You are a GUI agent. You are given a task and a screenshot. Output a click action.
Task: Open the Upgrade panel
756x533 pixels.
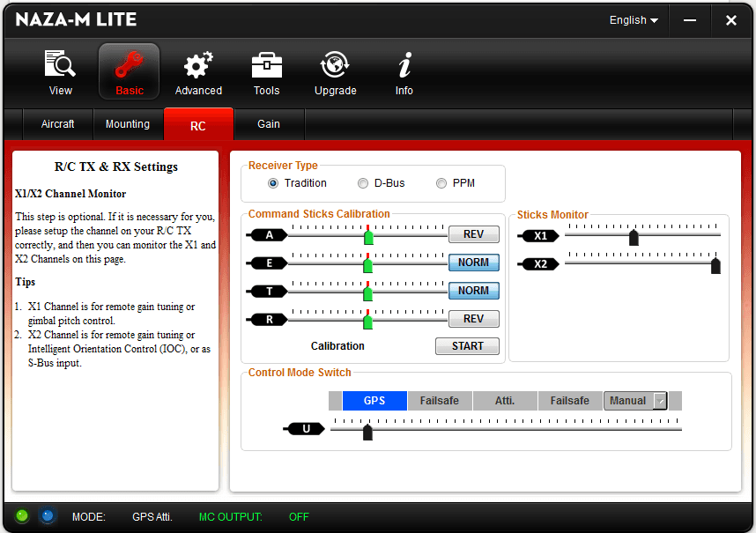point(335,70)
